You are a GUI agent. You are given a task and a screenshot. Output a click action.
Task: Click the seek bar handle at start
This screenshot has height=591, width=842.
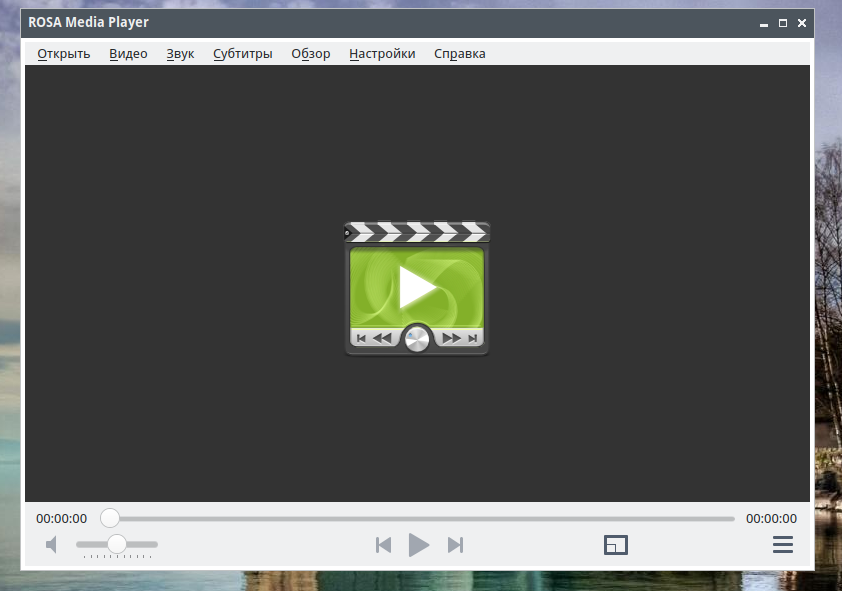tap(110, 518)
